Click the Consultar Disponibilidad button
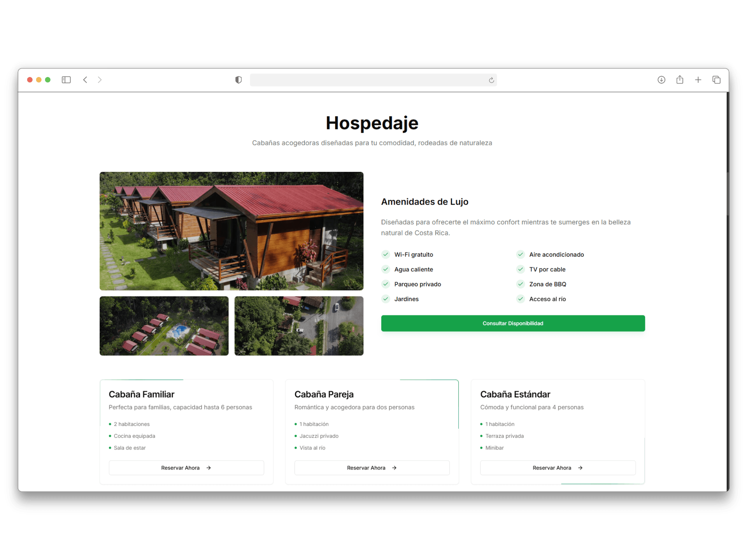 pyautogui.click(x=513, y=323)
